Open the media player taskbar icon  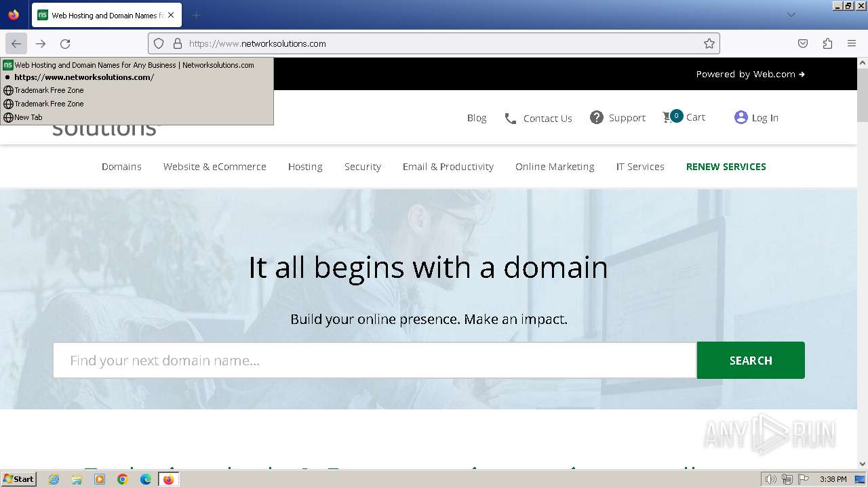tap(100, 479)
